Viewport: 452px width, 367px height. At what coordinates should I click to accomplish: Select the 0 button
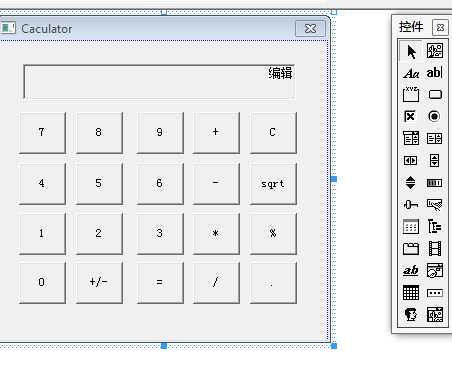coord(42,283)
